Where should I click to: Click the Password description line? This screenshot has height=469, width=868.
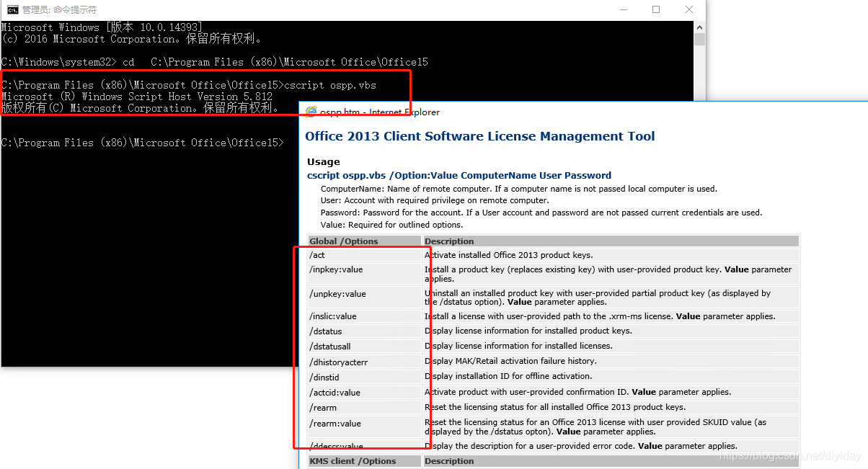(541, 213)
